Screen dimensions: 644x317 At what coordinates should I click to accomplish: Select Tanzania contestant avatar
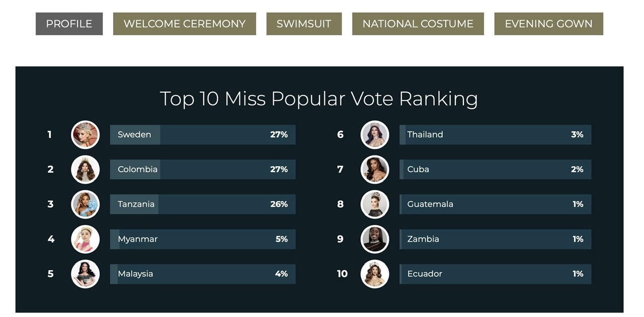(85, 204)
